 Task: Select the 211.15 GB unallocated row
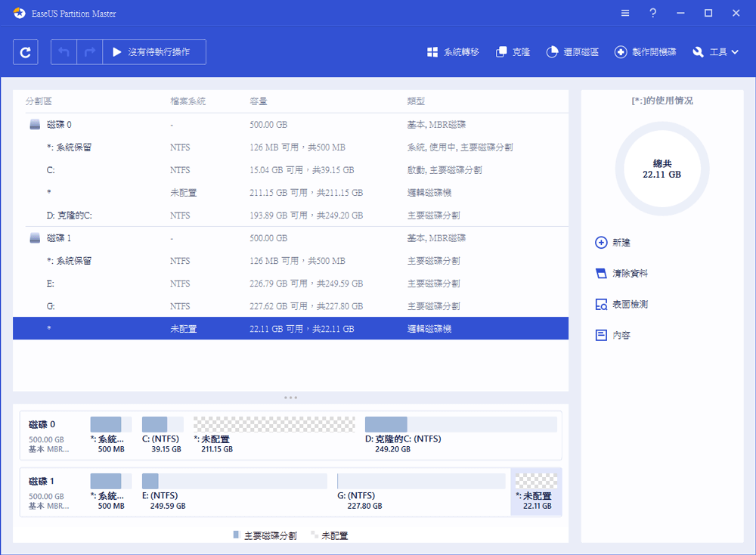tap(291, 192)
